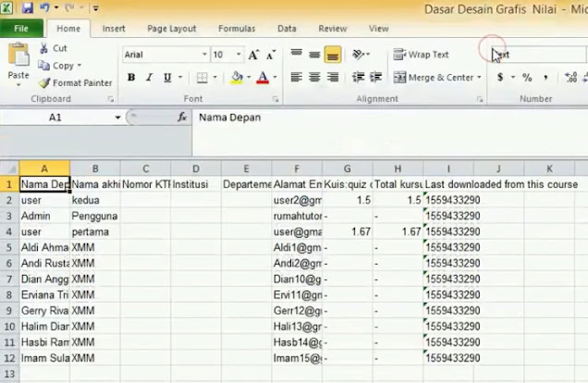Click the Wrap Text button
Viewport: 588px width, 383px height.
click(421, 55)
